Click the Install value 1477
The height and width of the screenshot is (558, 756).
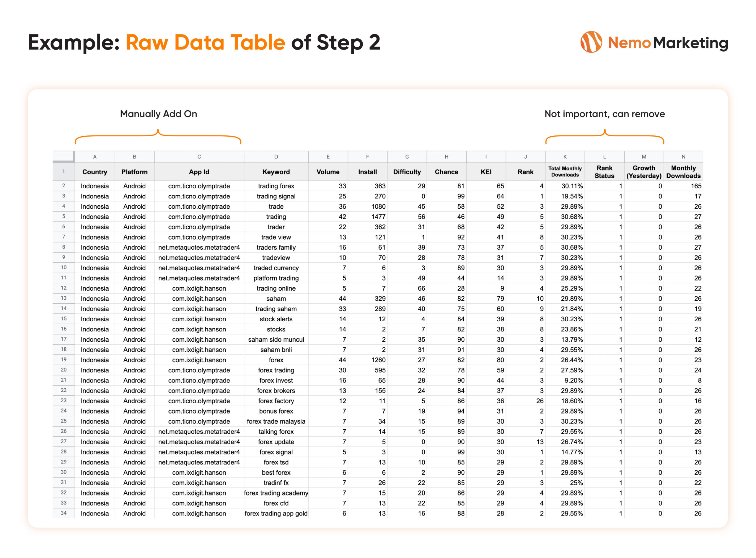click(367, 217)
